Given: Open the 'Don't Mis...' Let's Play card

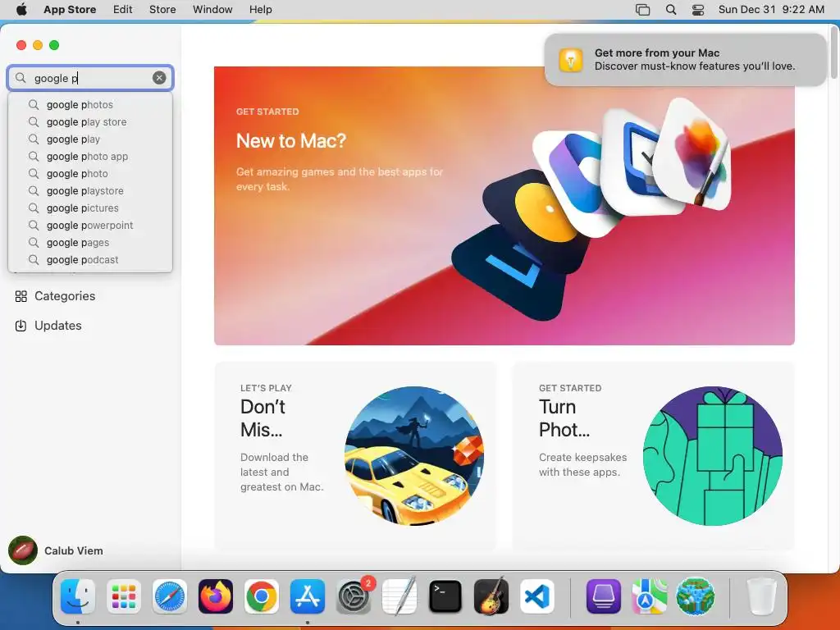Looking at the screenshot, I should [x=356, y=455].
